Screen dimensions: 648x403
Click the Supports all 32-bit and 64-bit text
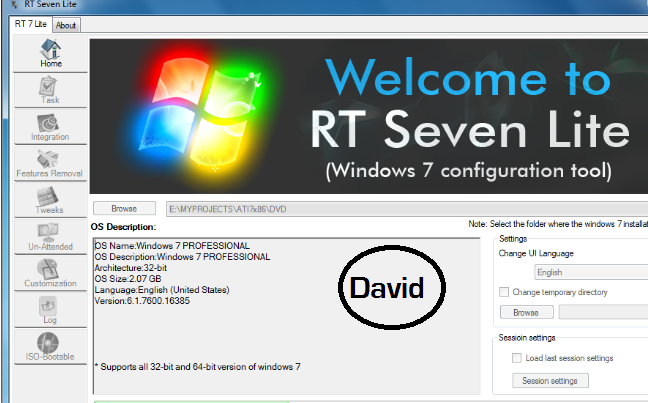(198, 367)
